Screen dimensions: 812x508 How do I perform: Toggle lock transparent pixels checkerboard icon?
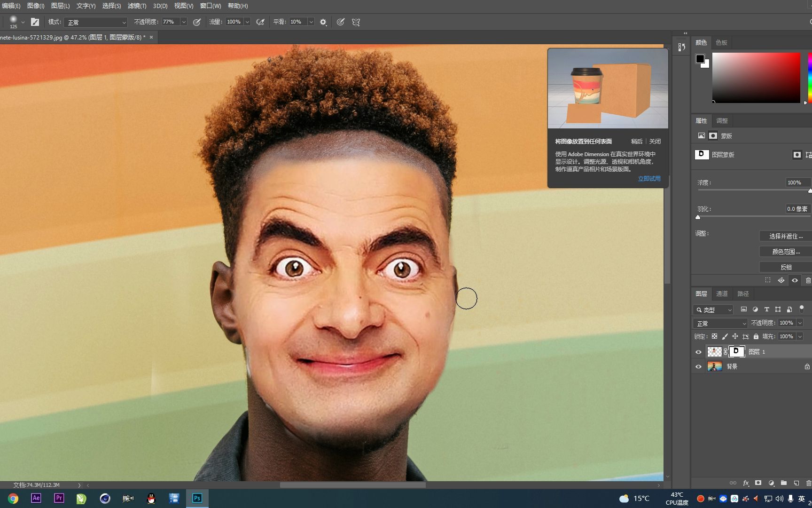[714, 336]
